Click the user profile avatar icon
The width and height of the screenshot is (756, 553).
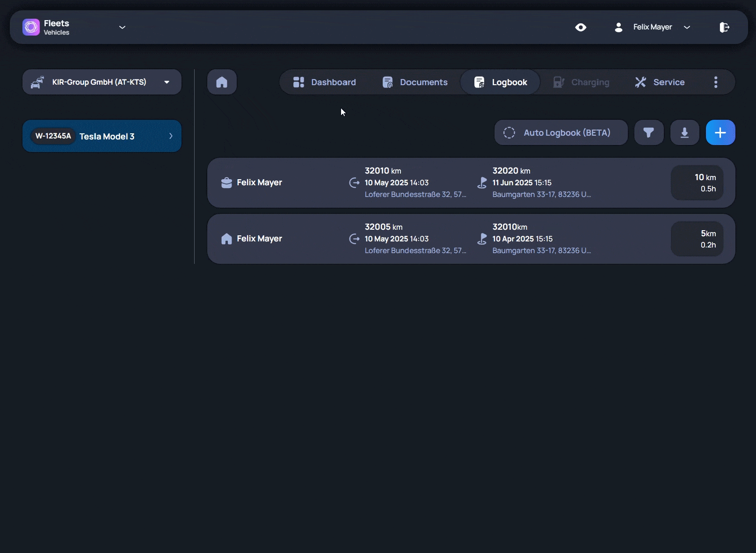[618, 27]
